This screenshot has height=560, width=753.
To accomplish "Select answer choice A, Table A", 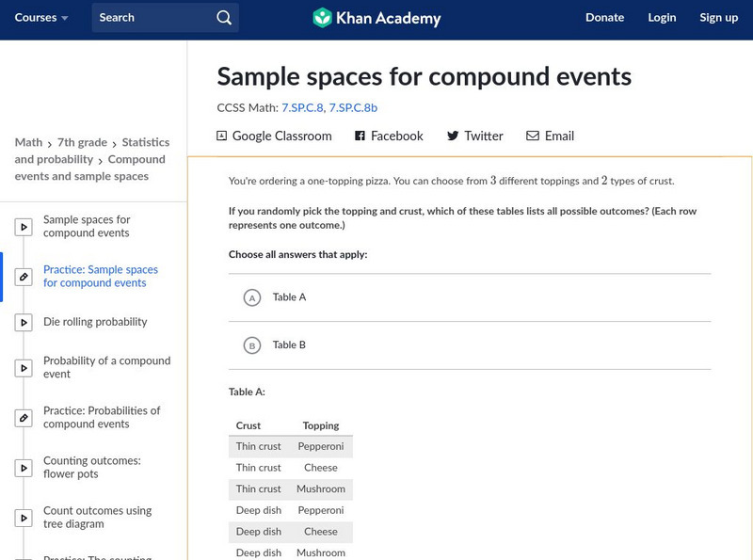I will (x=251, y=297).
